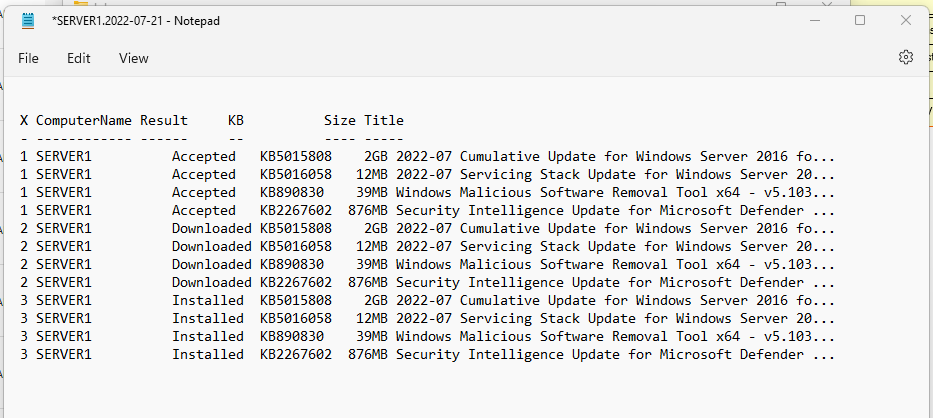Close the Notepad window
This screenshot has height=418, width=933.
click(x=906, y=20)
